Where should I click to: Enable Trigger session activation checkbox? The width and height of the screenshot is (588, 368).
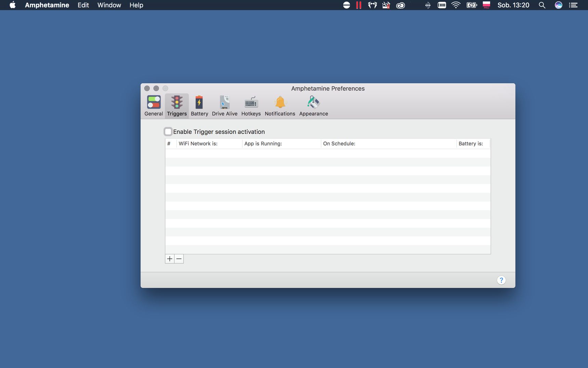click(168, 132)
